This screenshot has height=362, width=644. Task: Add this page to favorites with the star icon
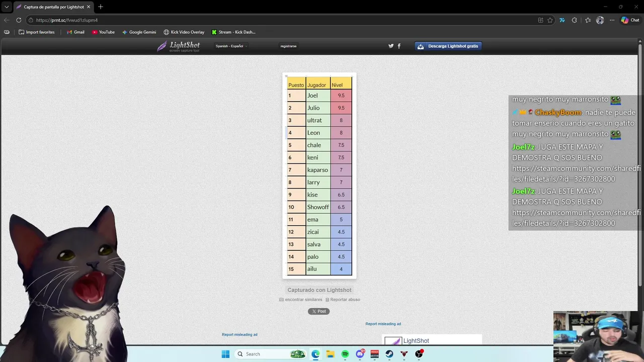click(x=550, y=20)
